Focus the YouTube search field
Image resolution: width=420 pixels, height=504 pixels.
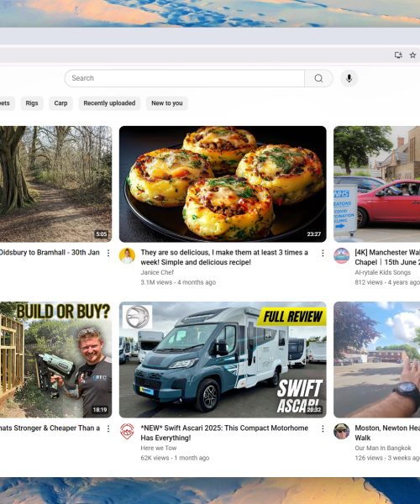pos(185,78)
